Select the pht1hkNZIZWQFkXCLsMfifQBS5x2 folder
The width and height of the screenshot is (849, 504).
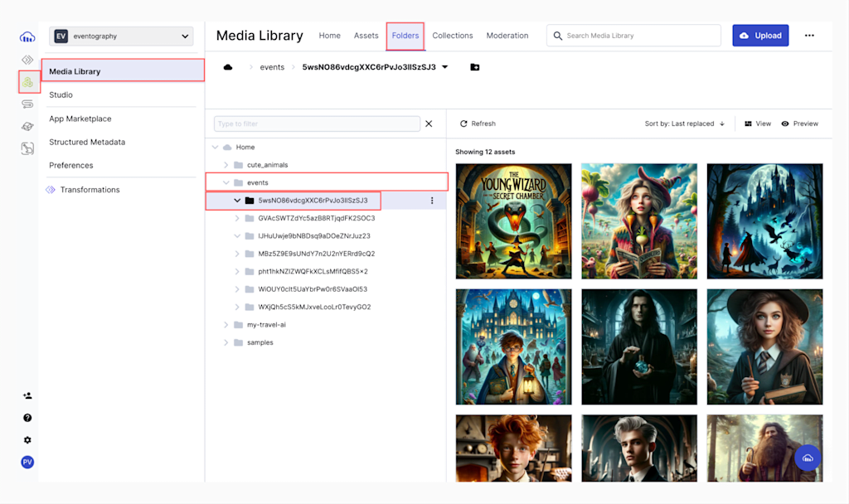point(313,272)
